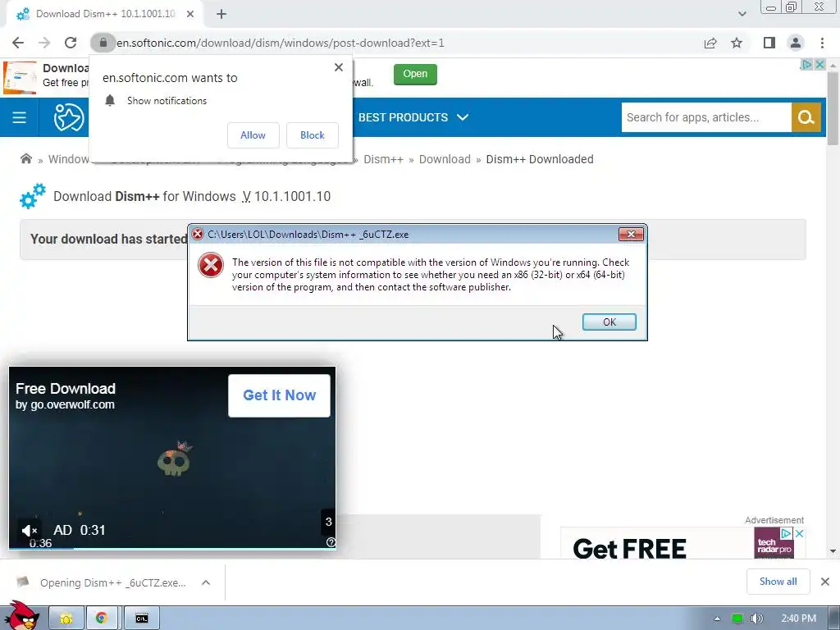
Task: Unmute the video ad
Action: point(30,531)
